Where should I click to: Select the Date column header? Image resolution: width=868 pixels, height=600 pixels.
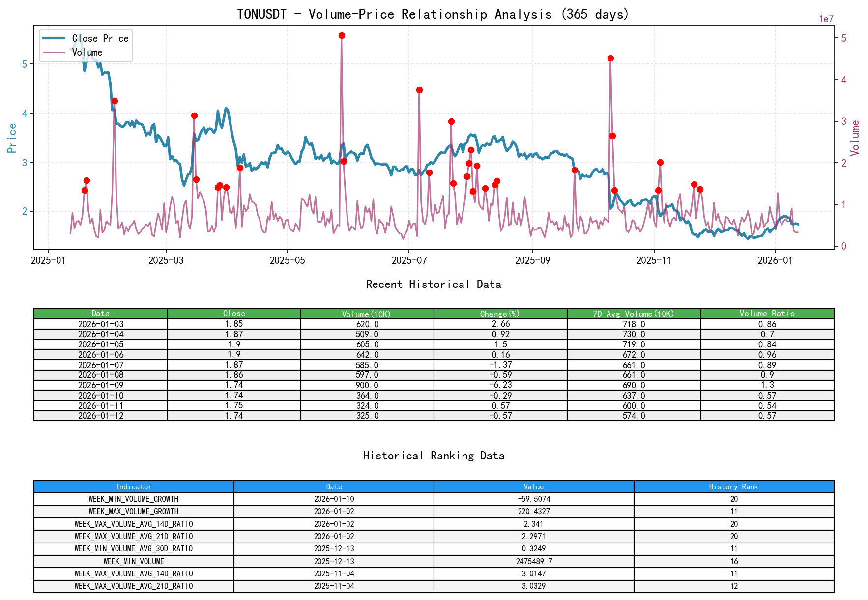point(100,314)
